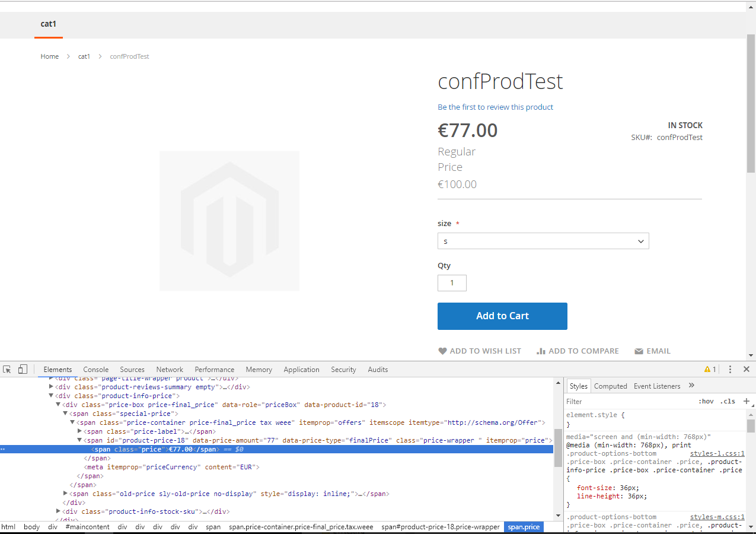The width and height of the screenshot is (756, 534).
Task: Collapse the product-price-18 span node
Action: click(x=79, y=440)
